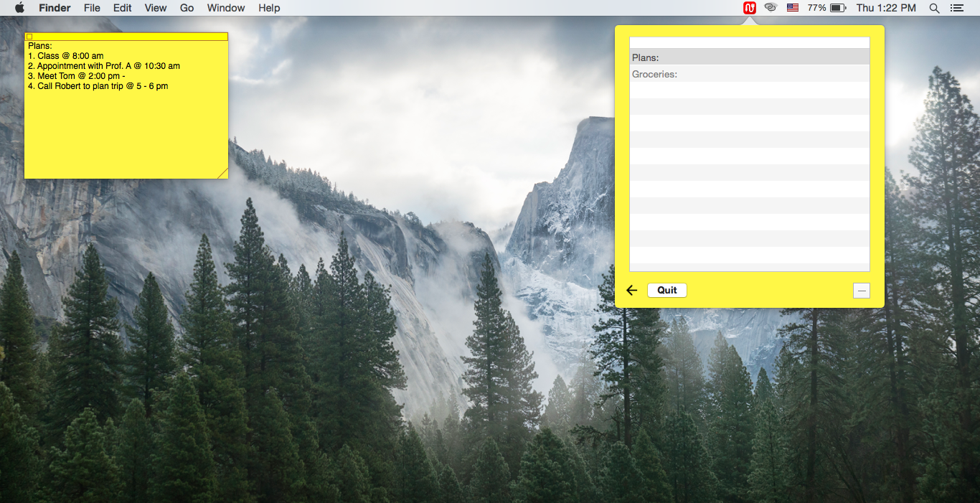
Task: Open the Help menu
Action: coord(269,8)
